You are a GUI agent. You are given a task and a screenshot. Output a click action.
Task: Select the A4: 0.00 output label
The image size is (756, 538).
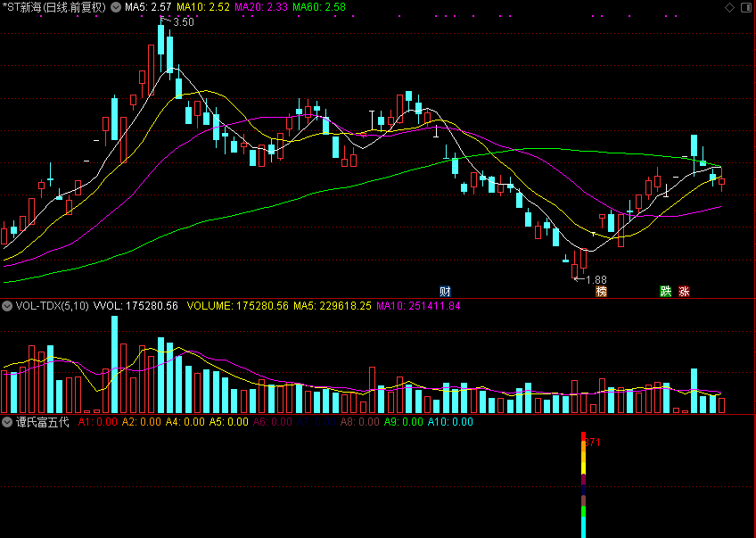pyautogui.click(x=185, y=422)
